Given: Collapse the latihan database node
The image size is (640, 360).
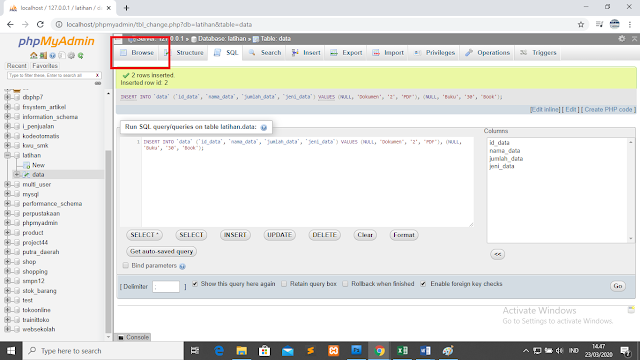Looking at the screenshot, I should (x=7, y=155).
